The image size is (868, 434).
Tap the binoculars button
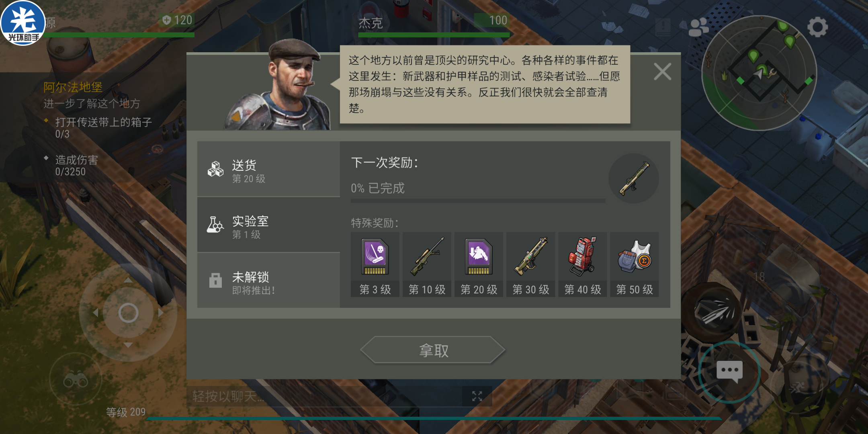tap(76, 379)
